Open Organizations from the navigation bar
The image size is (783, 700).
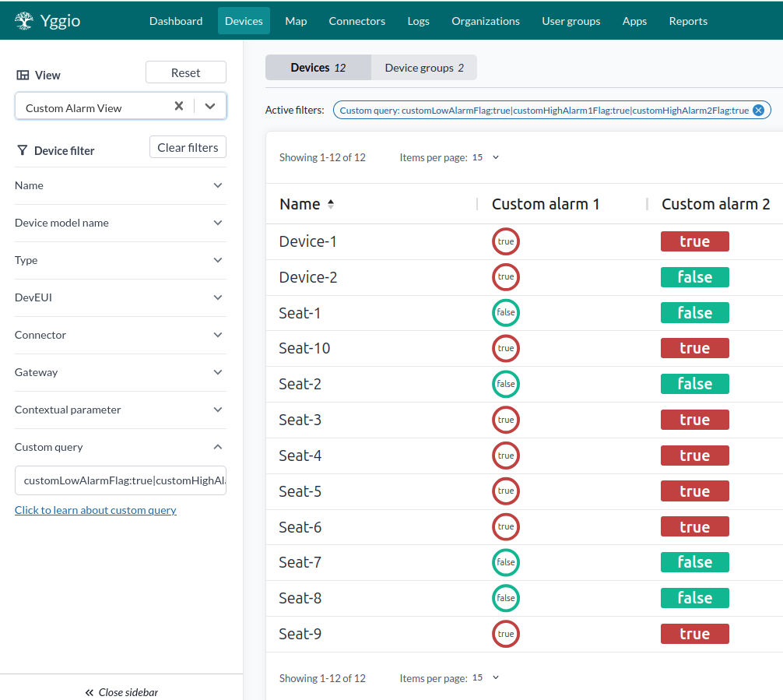485,21
